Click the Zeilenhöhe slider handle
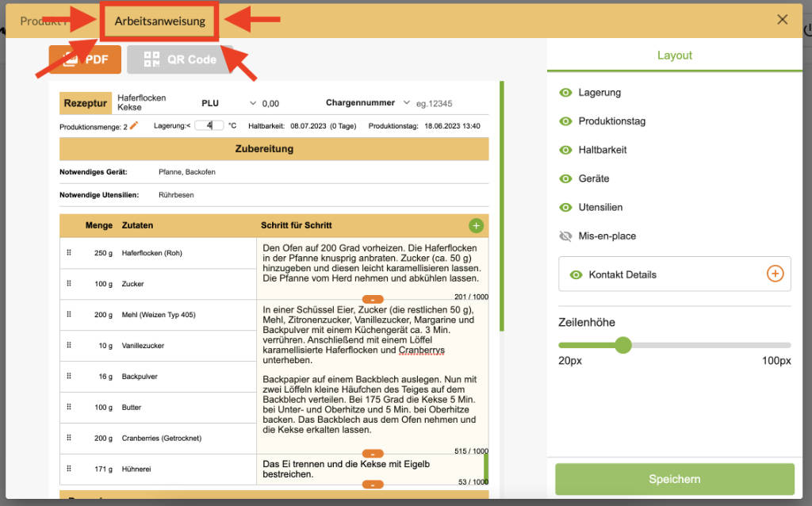Viewport: 812px width, 506px height. pyautogui.click(x=623, y=345)
